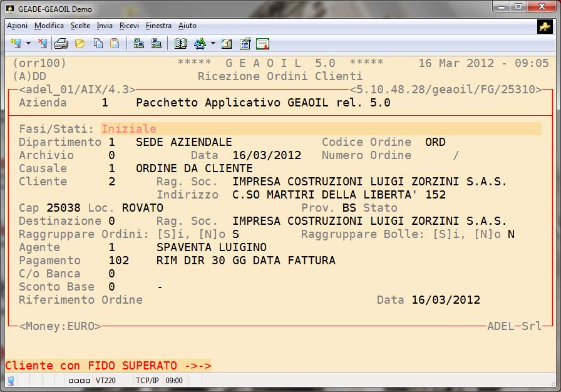Click the copy icon in toolbar
561x392 pixels.
[x=98, y=43]
